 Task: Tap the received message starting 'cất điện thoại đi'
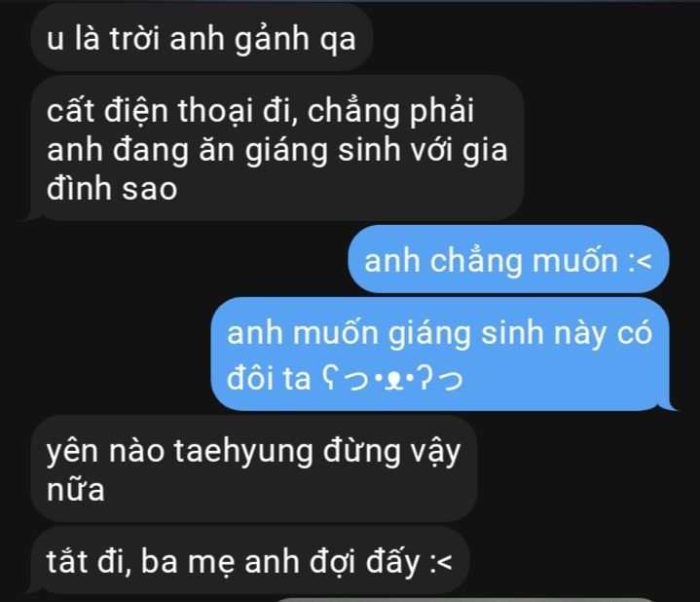coord(276,148)
